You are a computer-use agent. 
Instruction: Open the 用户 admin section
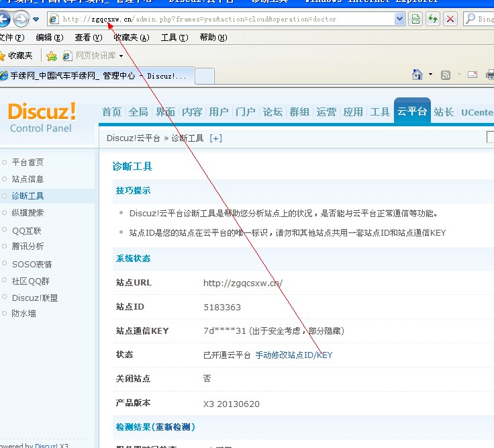tap(219, 112)
